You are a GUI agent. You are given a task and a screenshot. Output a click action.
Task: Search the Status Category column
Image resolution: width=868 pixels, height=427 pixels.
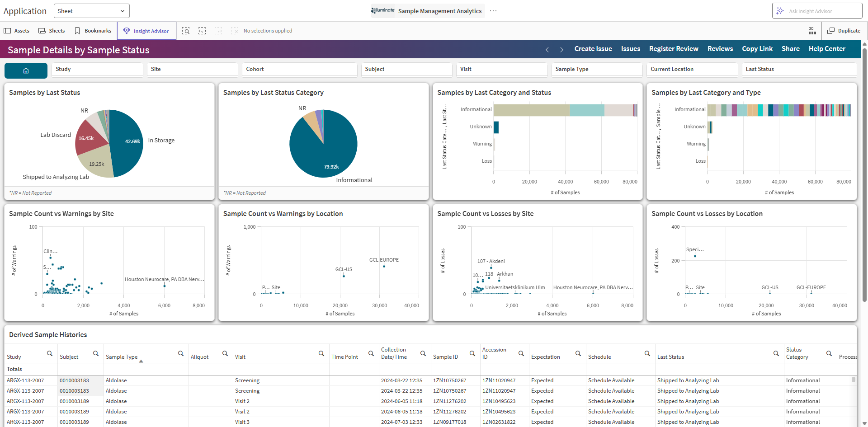(x=829, y=353)
